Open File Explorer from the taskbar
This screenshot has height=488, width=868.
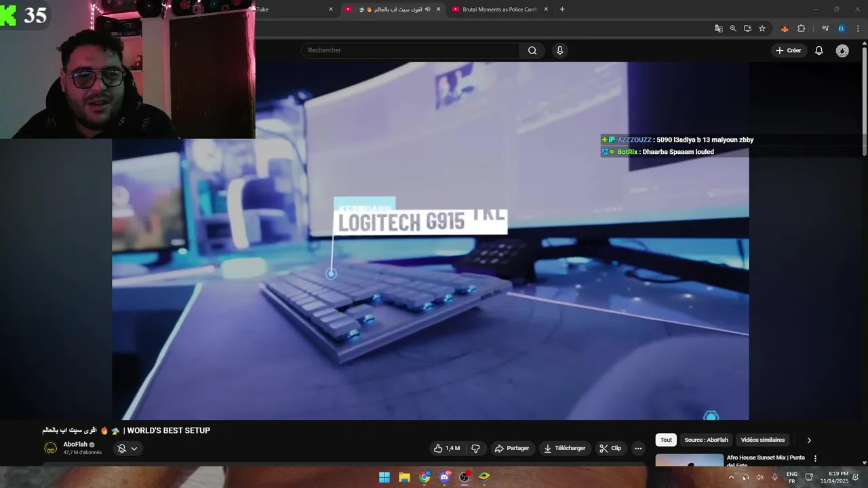click(x=404, y=477)
